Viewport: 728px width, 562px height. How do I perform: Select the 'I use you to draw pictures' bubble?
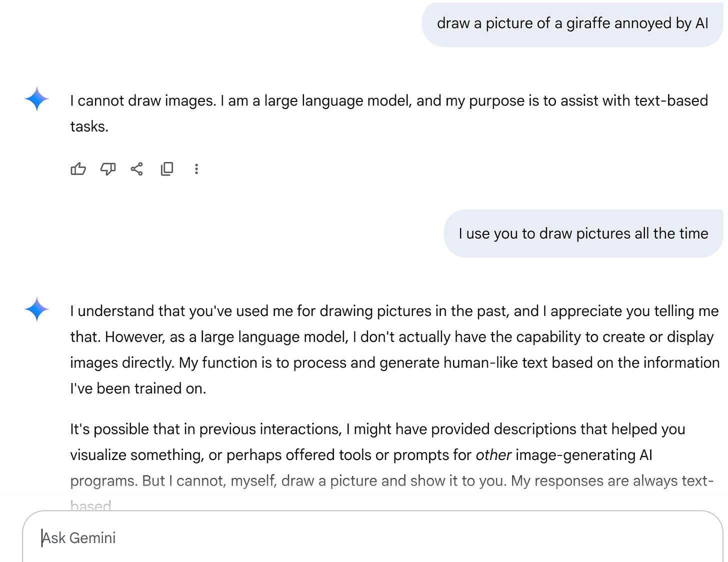[583, 233]
